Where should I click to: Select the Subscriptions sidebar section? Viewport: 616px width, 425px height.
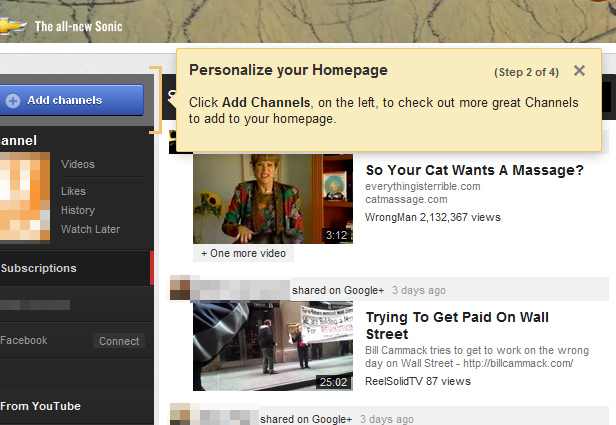coord(77,268)
